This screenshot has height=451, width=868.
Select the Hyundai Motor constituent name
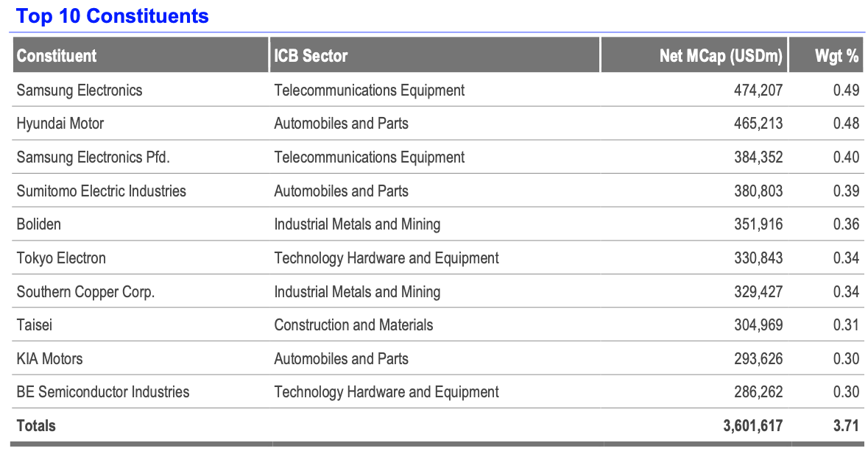point(60,124)
